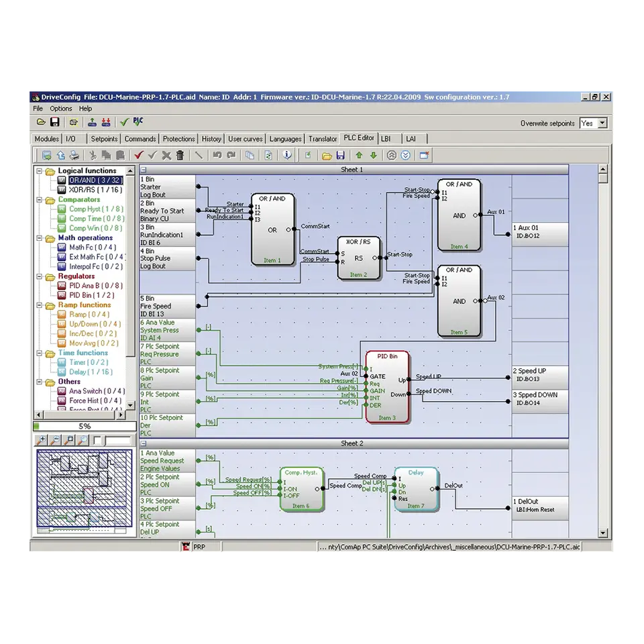The height and width of the screenshot is (644, 644).
Task: Click the main editor vertical scrollbar down arrow
Action: click(x=603, y=533)
